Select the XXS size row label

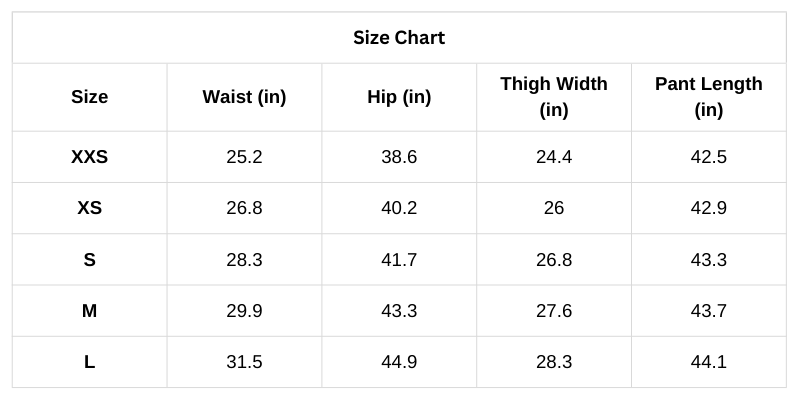pyautogui.click(x=89, y=157)
